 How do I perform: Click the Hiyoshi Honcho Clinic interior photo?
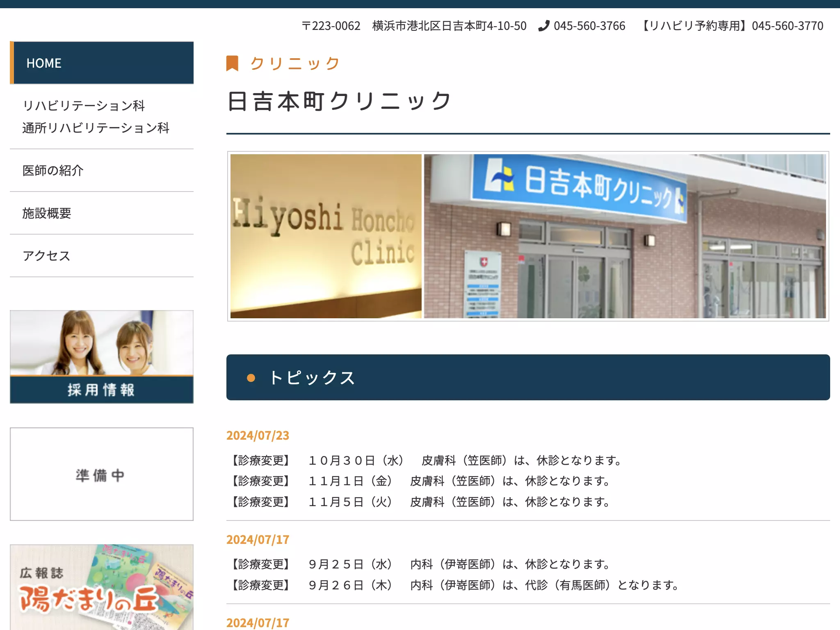(326, 236)
